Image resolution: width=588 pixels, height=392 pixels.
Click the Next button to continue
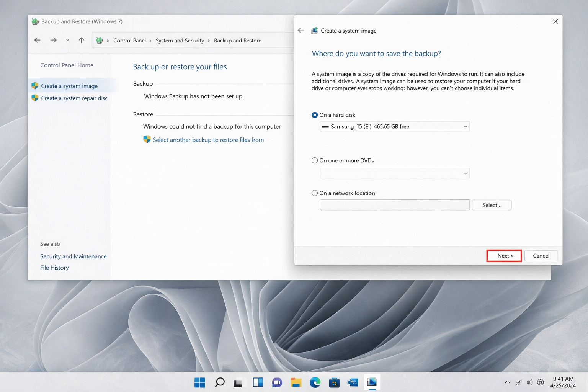[x=504, y=255]
